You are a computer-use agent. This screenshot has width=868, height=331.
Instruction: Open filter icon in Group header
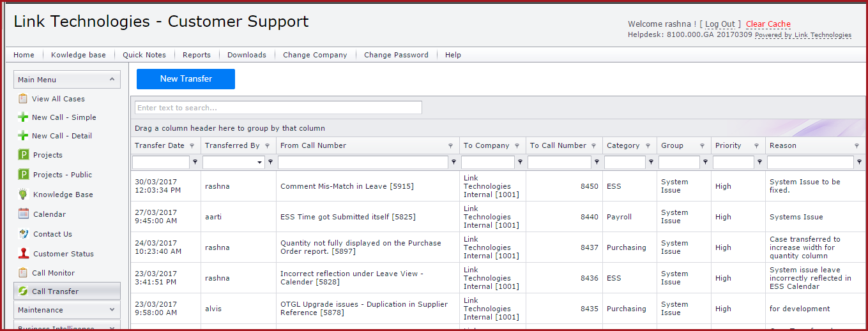[702, 146]
